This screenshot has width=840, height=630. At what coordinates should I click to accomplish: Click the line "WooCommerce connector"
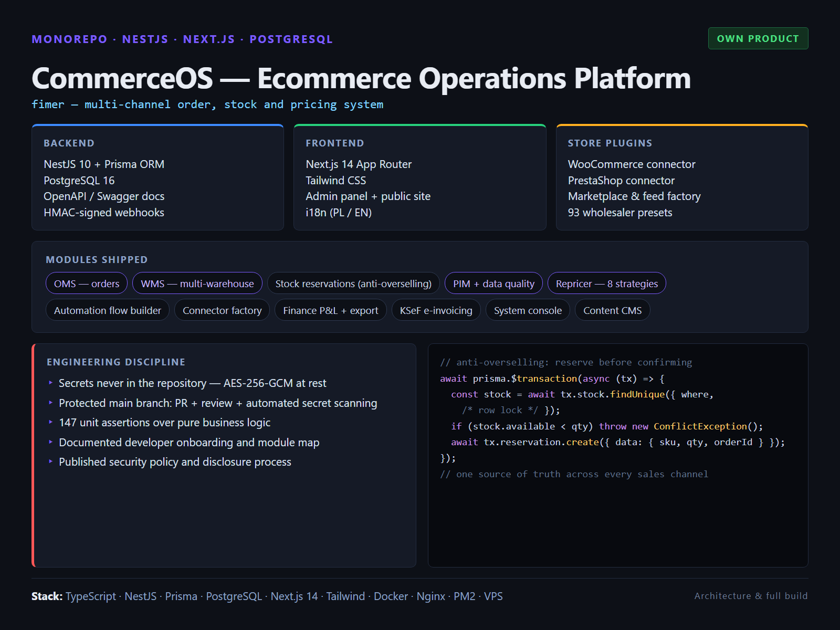tap(632, 164)
